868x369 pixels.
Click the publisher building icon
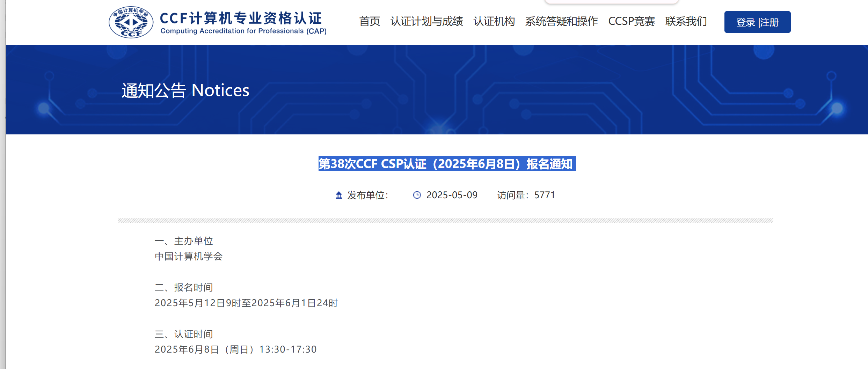click(339, 195)
